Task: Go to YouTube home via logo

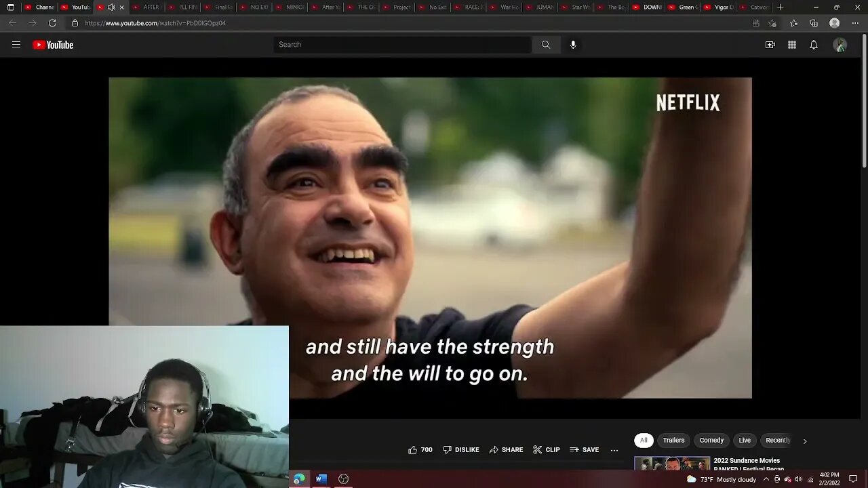Action: point(53,45)
